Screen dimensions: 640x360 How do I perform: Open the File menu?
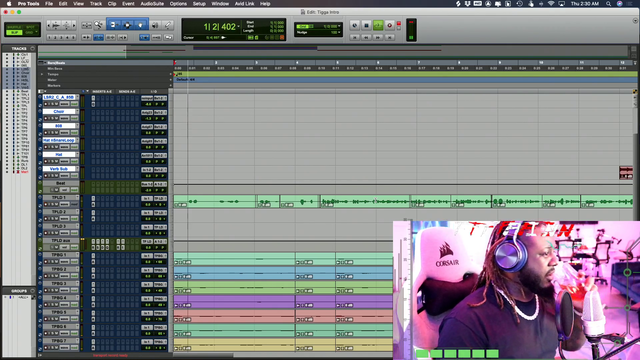tap(49, 4)
